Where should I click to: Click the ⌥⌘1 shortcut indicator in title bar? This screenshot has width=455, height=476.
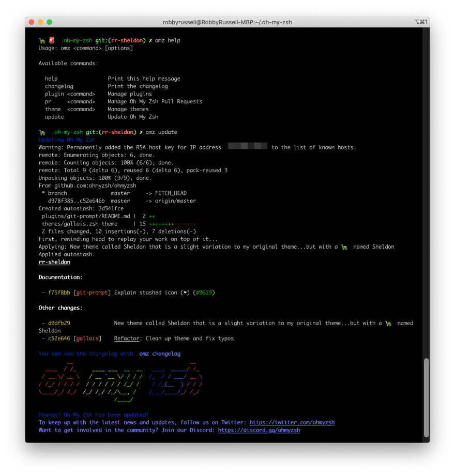(x=421, y=22)
